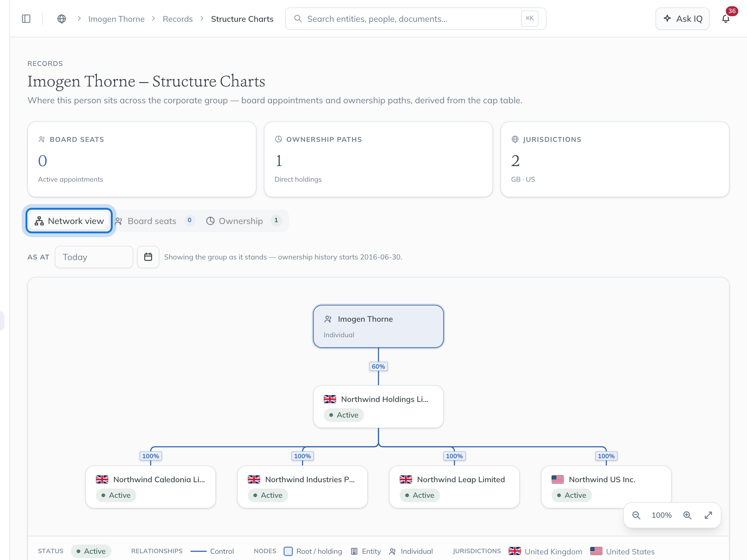Zoom in on the chart

pos(687,515)
